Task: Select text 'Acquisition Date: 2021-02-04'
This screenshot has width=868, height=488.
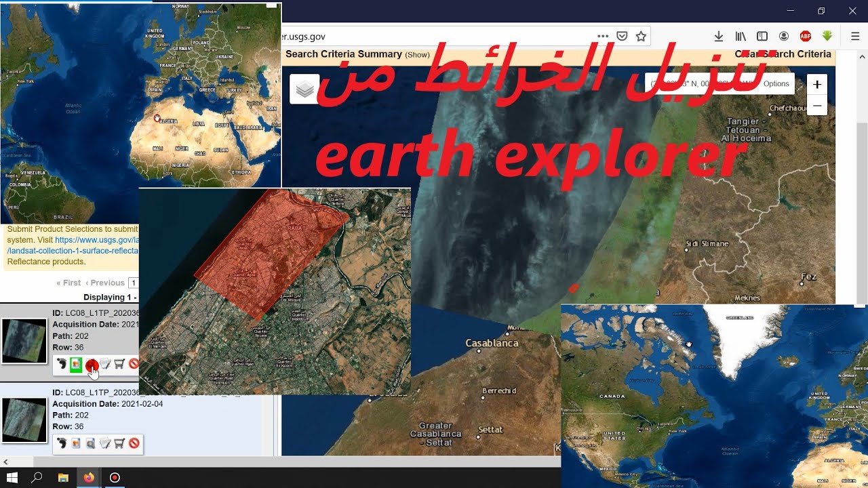Action: tap(108, 404)
